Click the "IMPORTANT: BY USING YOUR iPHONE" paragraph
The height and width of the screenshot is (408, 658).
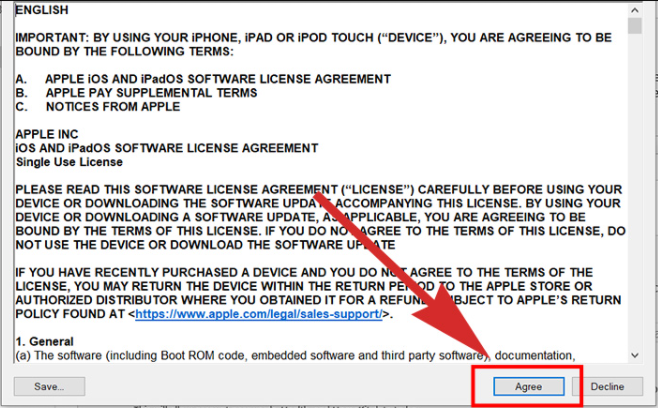pyautogui.click(x=313, y=44)
